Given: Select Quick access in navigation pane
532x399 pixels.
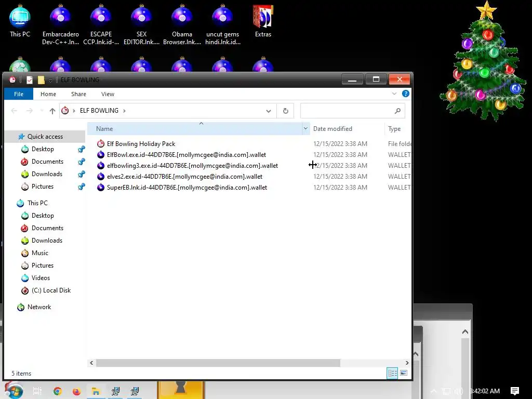Looking at the screenshot, I should [45, 137].
